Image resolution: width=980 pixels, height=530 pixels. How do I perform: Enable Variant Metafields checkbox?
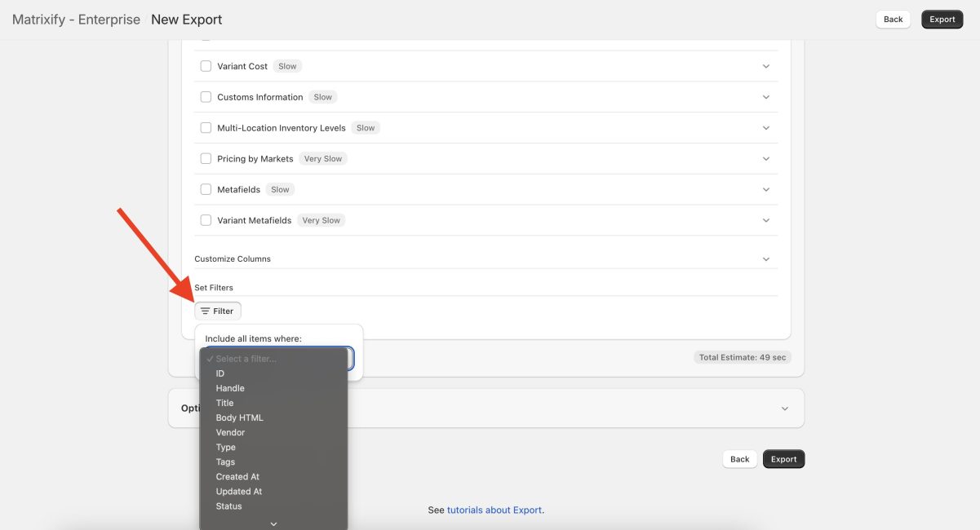(206, 219)
